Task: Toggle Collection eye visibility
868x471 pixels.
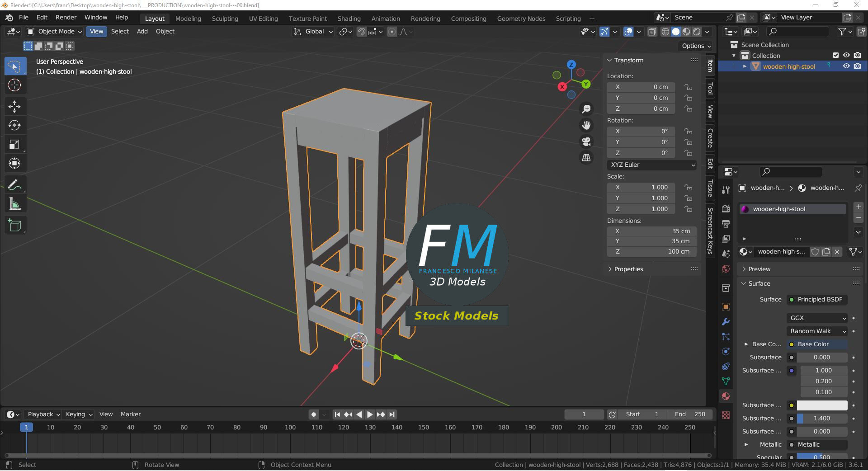Action: [x=846, y=55]
